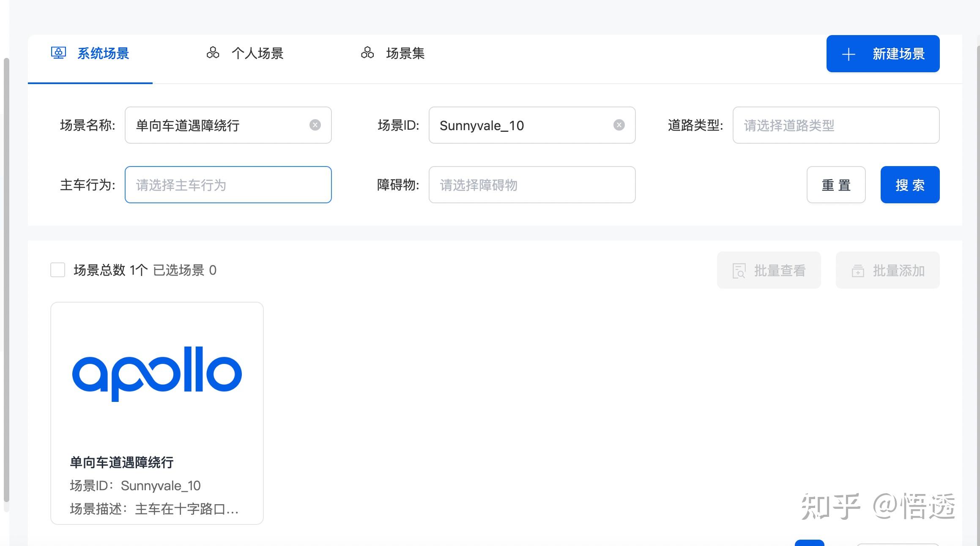Open the 主车行为 dropdown

click(228, 185)
